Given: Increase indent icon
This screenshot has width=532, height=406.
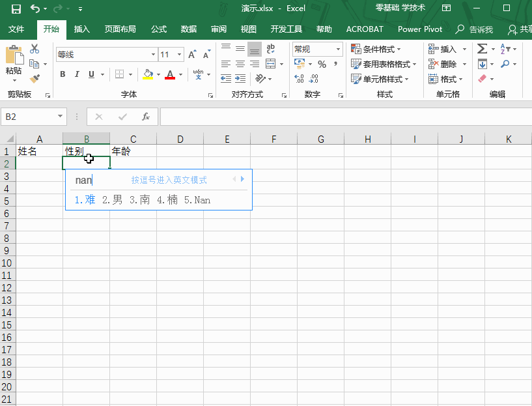Looking at the screenshot, I should (x=240, y=79).
